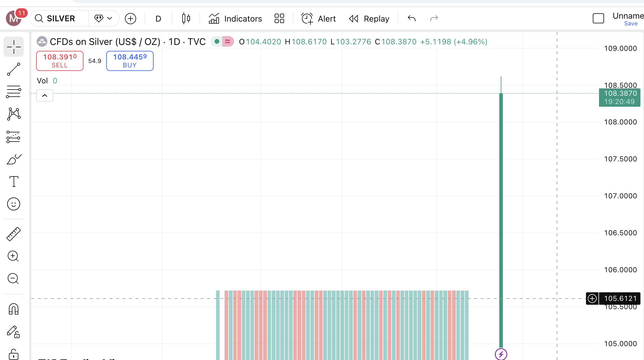Select the XABCD patterns tool

(14, 114)
